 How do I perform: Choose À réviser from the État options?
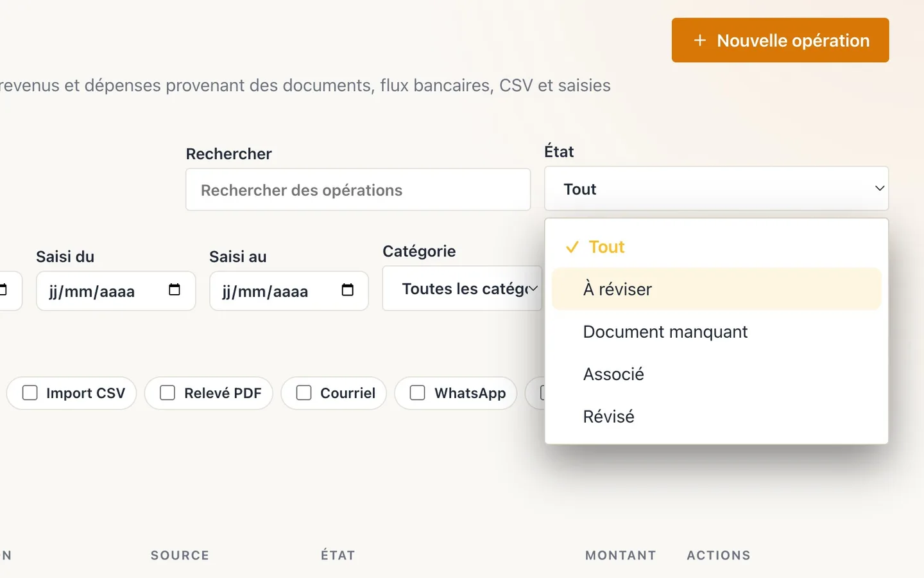tap(716, 289)
